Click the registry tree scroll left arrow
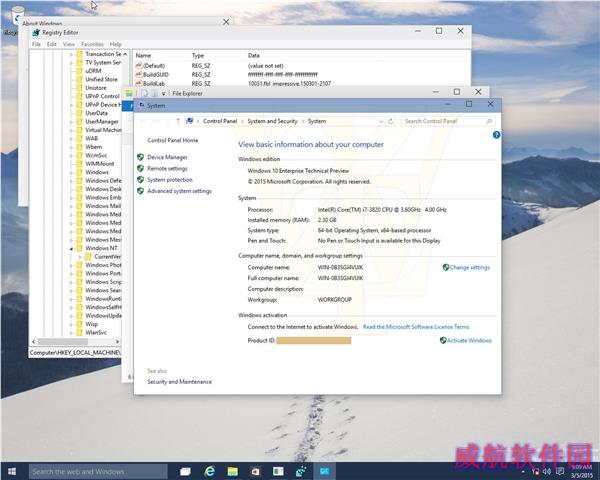Screen dimensions: 600x480 pos(34,341)
